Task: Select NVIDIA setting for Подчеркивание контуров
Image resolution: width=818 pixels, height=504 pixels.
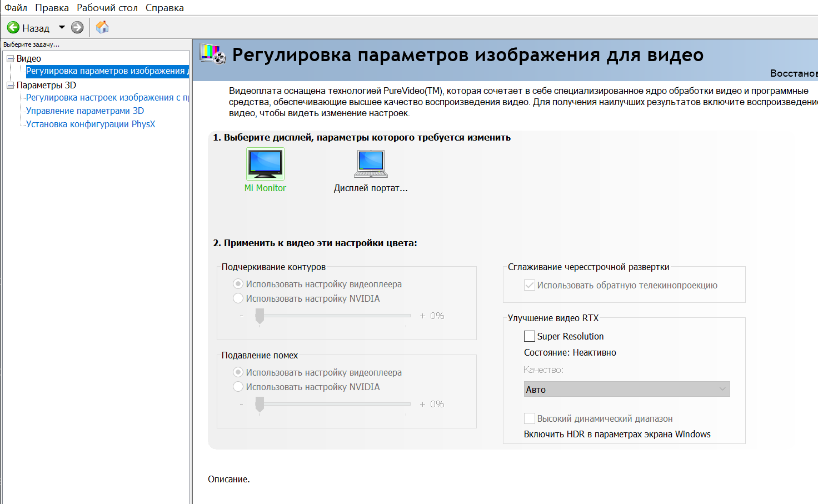Action: [238, 298]
